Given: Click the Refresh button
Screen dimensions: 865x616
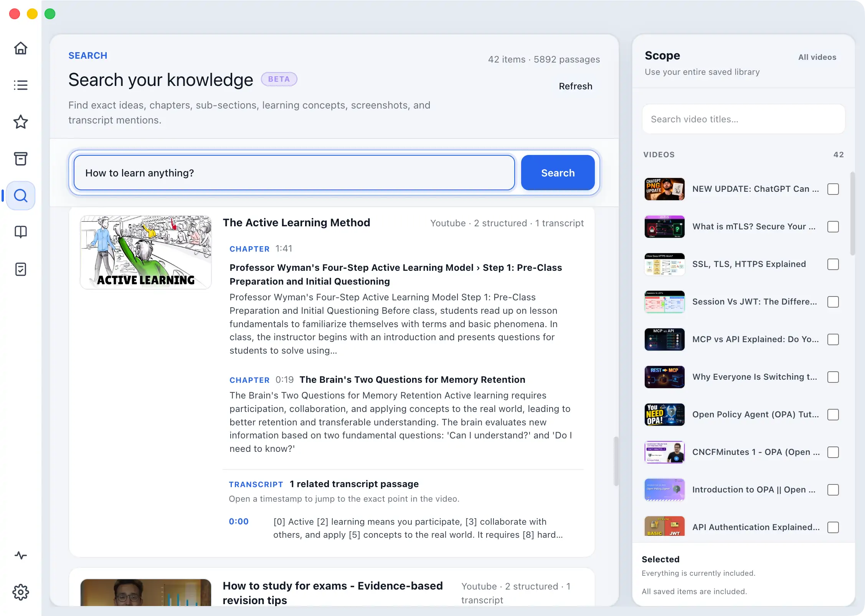Looking at the screenshot, I should [x=575, y=86].
